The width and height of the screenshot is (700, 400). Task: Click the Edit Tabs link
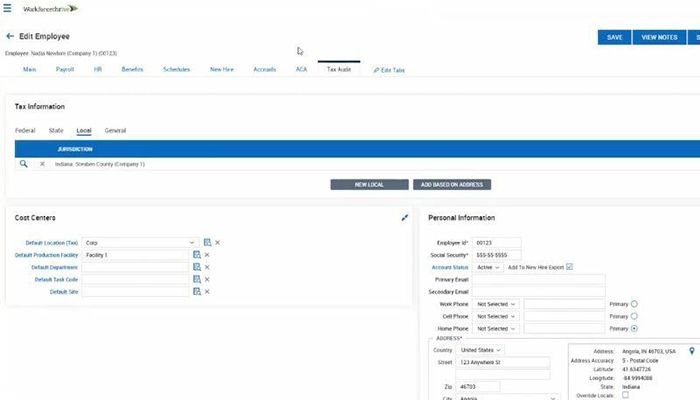tap(389, 70)
